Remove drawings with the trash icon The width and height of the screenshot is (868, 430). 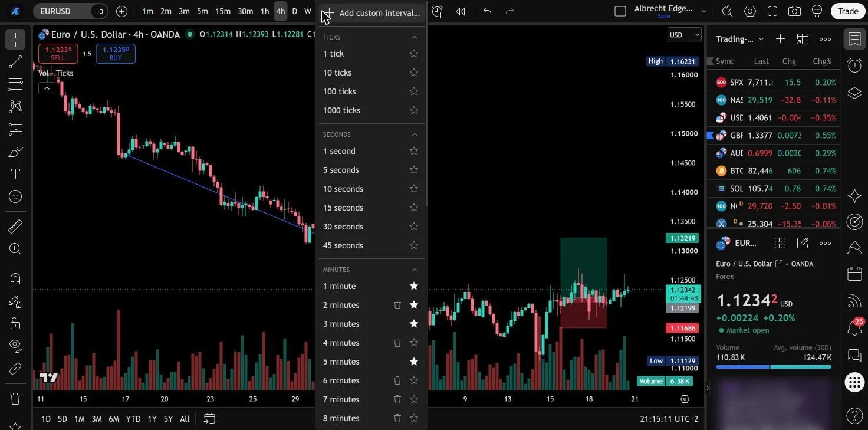pos(15,399)
